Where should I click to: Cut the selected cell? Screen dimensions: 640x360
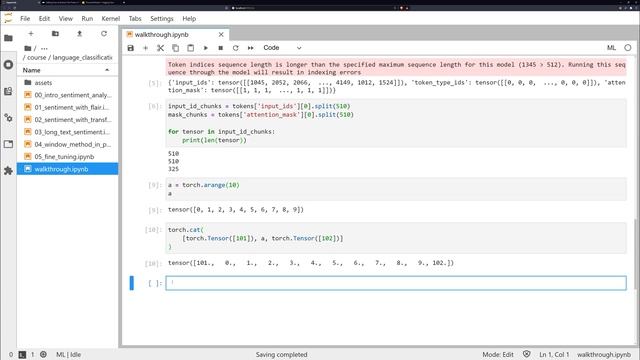160,48
